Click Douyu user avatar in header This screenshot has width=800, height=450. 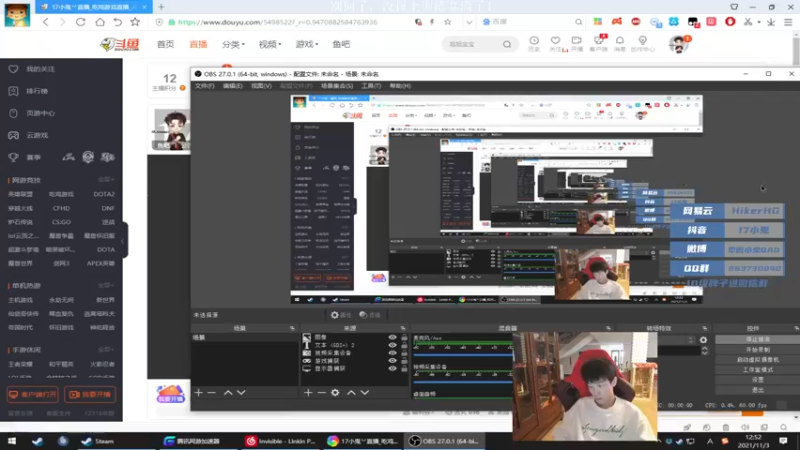[679, 45]
